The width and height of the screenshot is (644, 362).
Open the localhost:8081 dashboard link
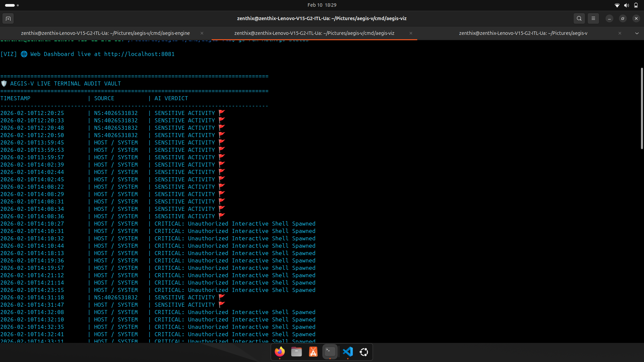click(139, 54)
